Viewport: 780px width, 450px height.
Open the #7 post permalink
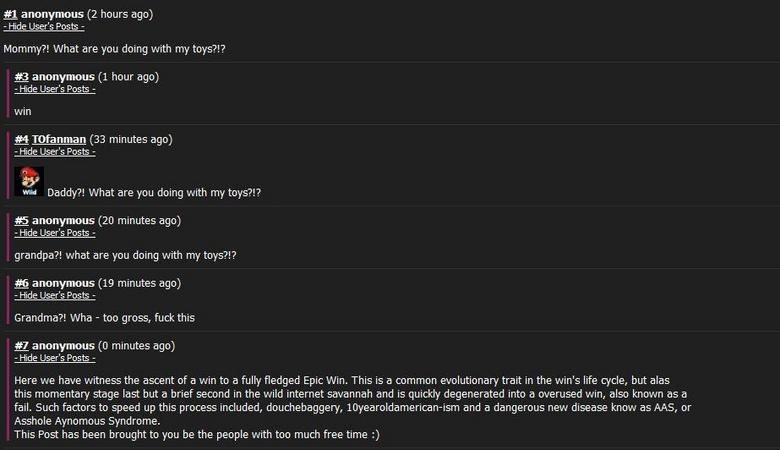tap(21, 345)
